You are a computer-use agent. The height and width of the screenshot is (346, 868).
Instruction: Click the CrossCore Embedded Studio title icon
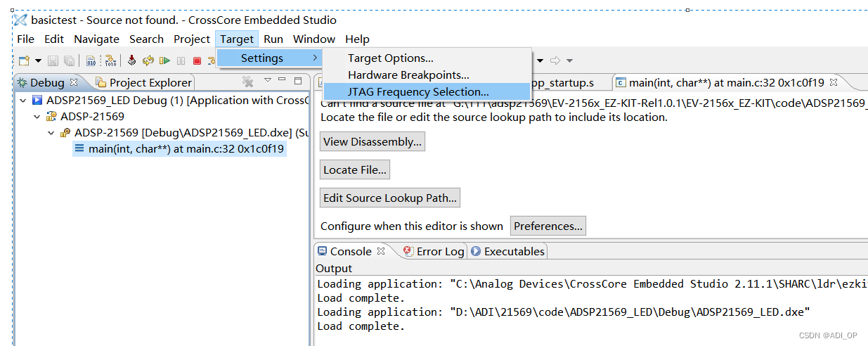tap(21, 20)
